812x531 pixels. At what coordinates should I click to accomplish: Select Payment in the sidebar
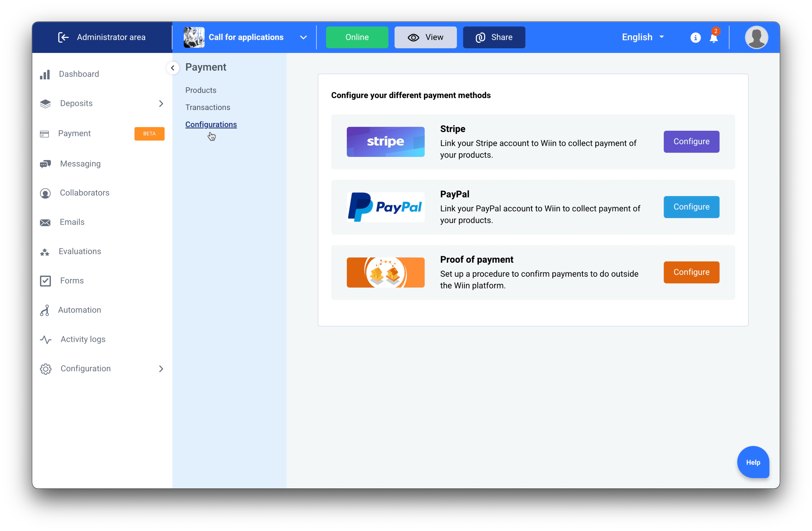click(74, 133)
